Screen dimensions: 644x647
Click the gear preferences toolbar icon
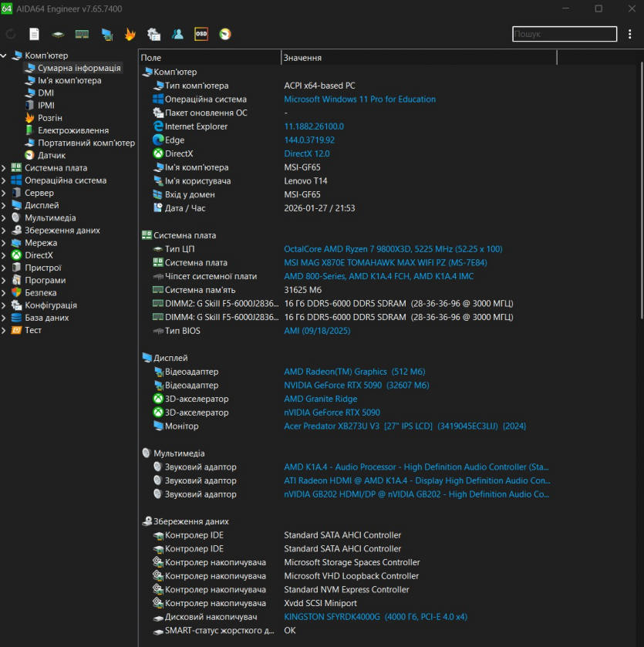click(x=154, y=34)
